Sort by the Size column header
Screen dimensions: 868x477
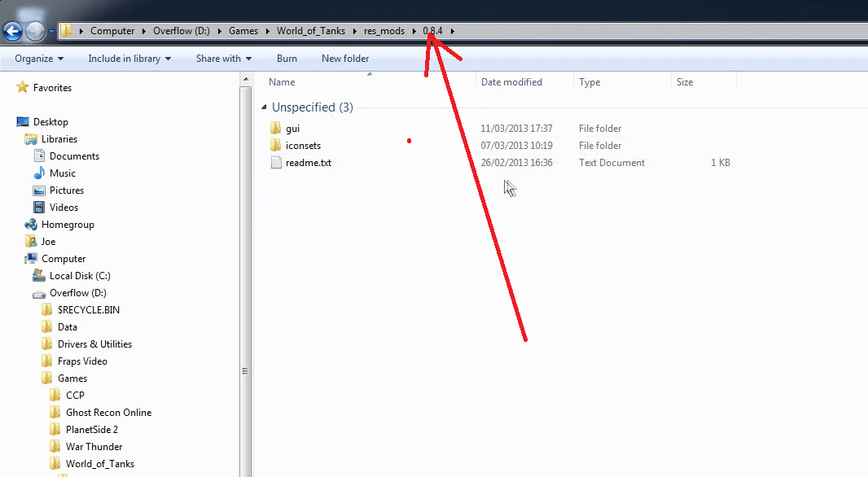tap(685, 82)
